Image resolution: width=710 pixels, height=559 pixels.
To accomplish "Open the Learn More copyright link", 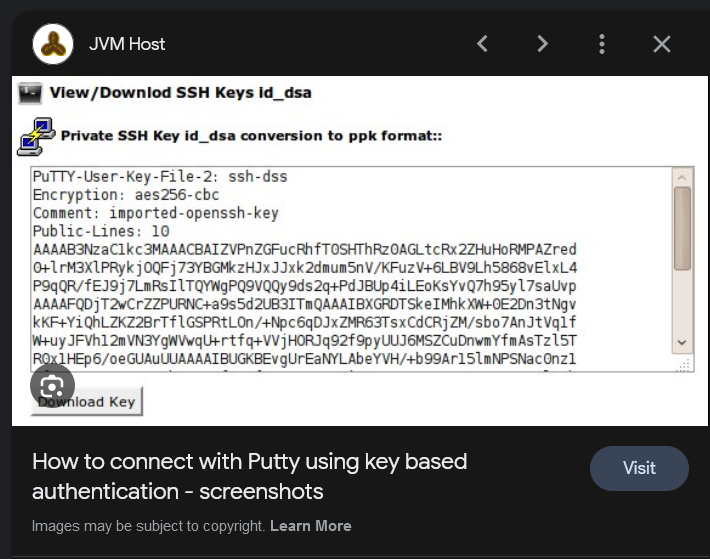I will click(311, 526).
